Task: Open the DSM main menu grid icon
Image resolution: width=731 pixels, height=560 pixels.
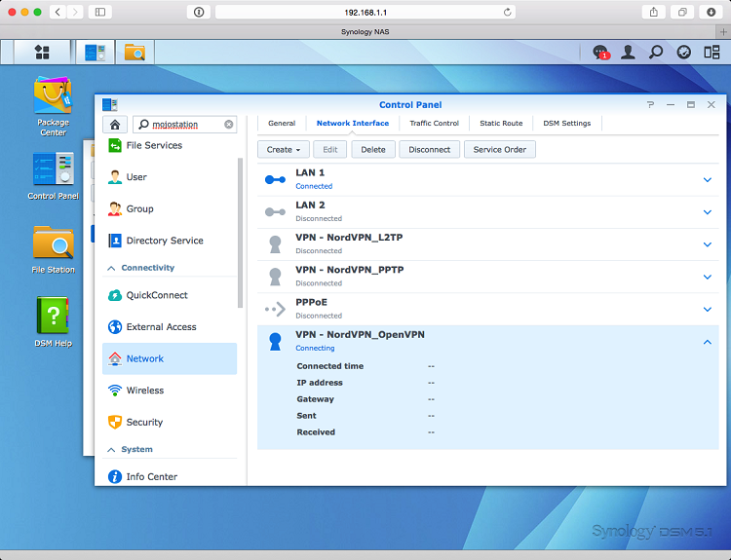Action: (42, 52)
